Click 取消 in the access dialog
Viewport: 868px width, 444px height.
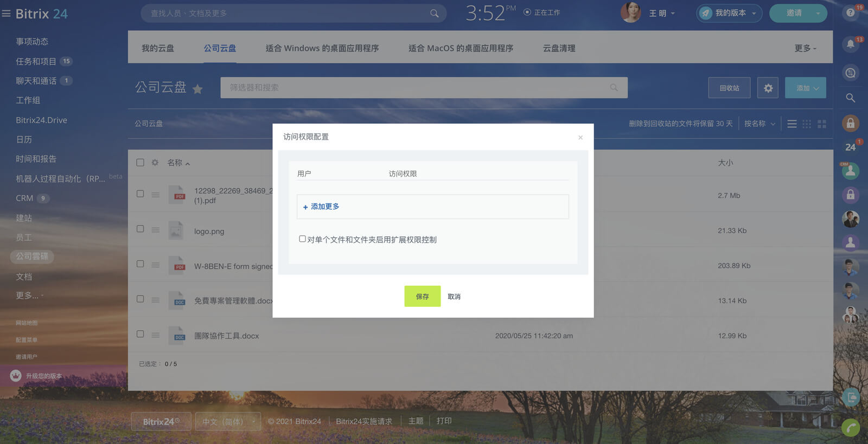click(x=454, y=297)
